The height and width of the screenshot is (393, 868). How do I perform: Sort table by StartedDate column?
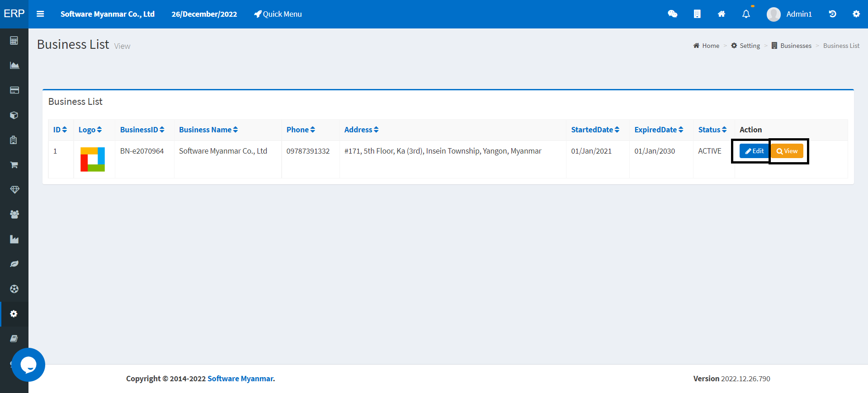click(595, 130)
